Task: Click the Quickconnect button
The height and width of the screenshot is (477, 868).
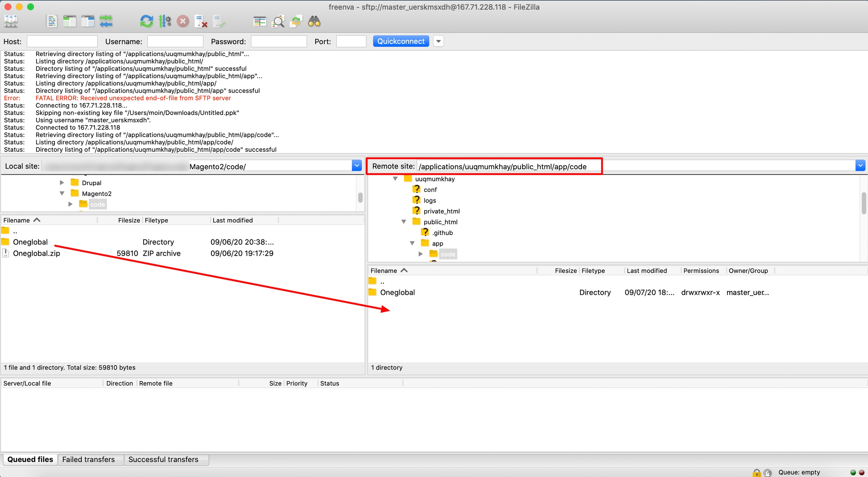Action: tap(401, 41)
